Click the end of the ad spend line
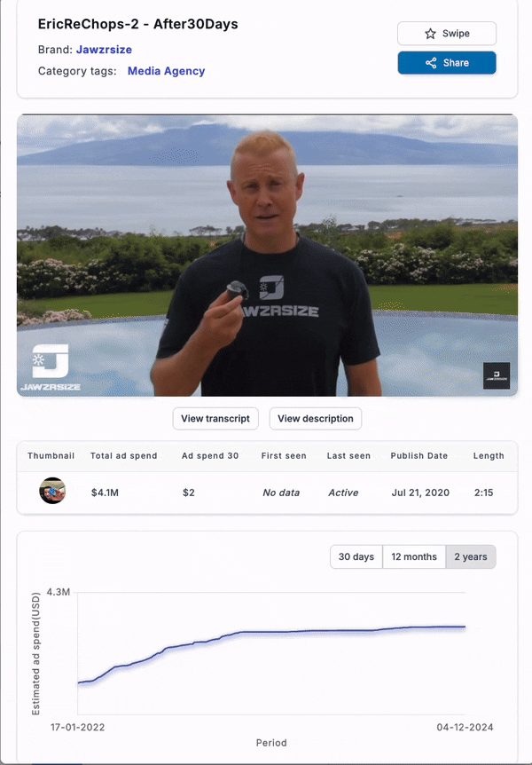Screen dimensions: 532x765 pos(465,627)
